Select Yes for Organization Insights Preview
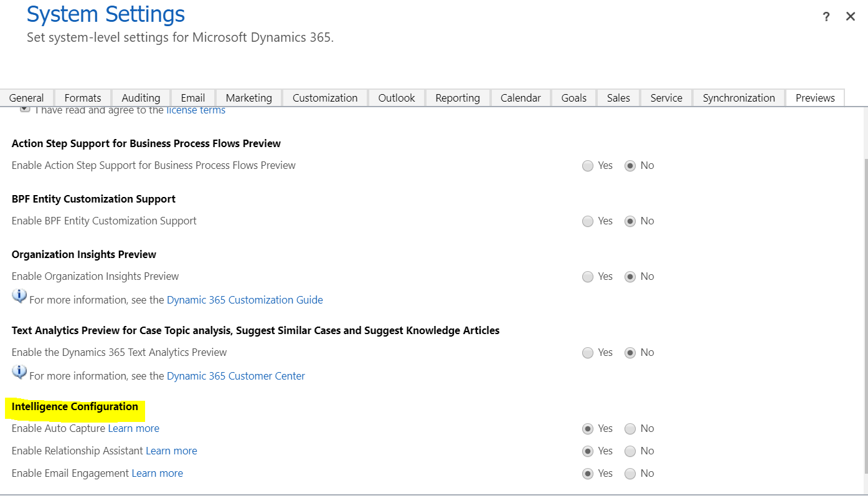This screenshot has height=498, width=868. click(x=588, y=277)
